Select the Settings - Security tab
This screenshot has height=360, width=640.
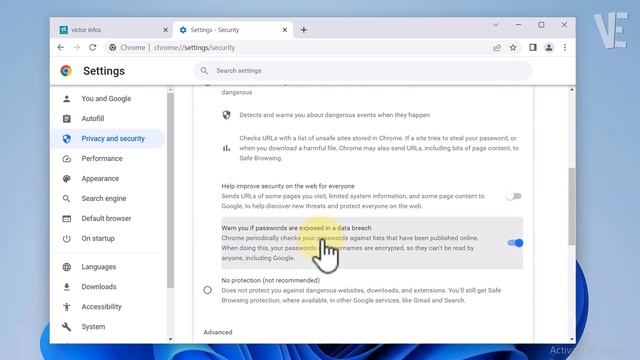pyautogui.click(x=233, y=30)
